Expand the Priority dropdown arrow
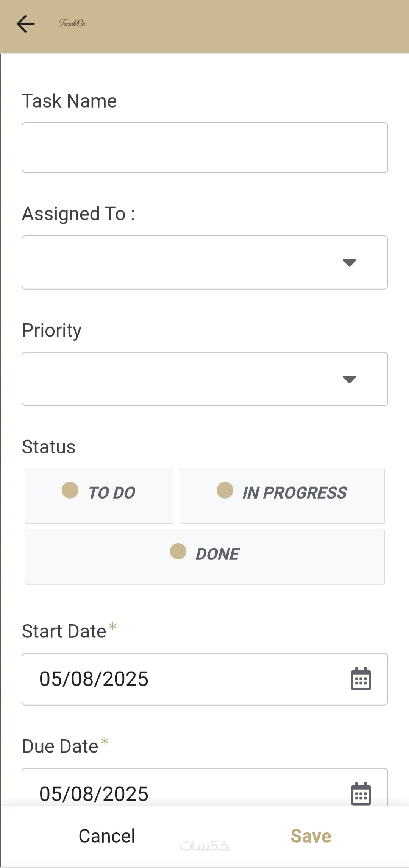Screen dimensions: 409x868 point(349,379)
